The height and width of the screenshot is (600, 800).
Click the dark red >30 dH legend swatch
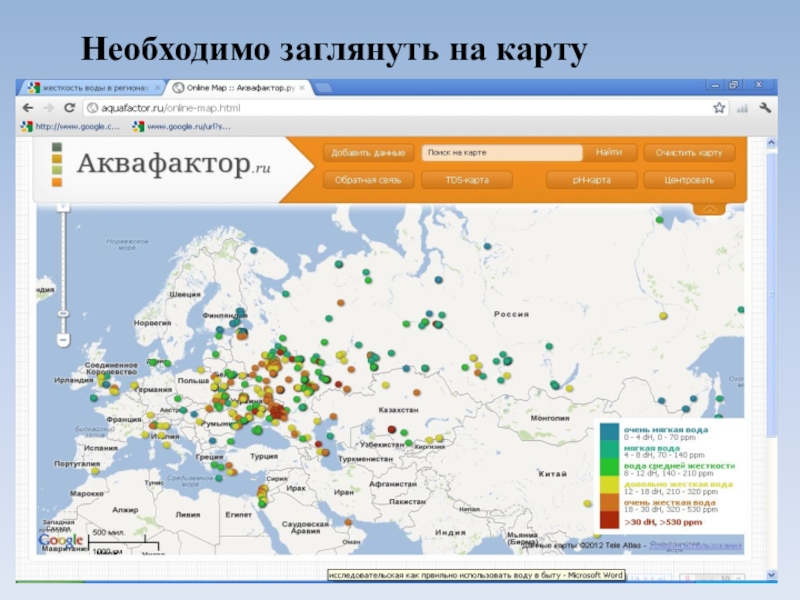click(x=609, y=520)
